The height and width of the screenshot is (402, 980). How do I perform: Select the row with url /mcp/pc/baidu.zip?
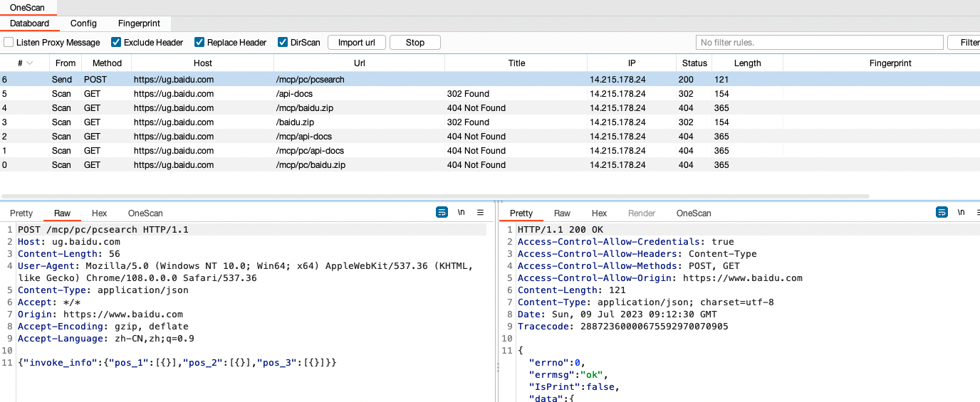[x=490, y=165]
